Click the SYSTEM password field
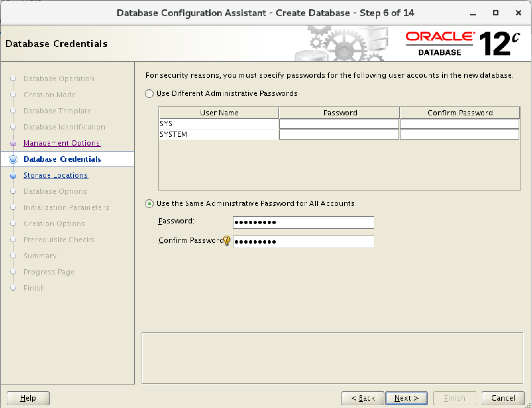The image size is (532, 408). [339, 135]
